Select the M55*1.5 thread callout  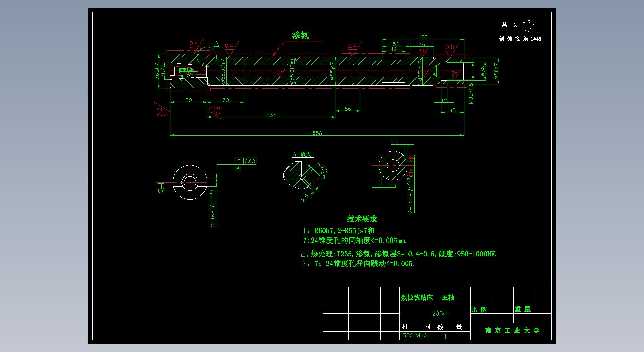[x=421, y=71]
